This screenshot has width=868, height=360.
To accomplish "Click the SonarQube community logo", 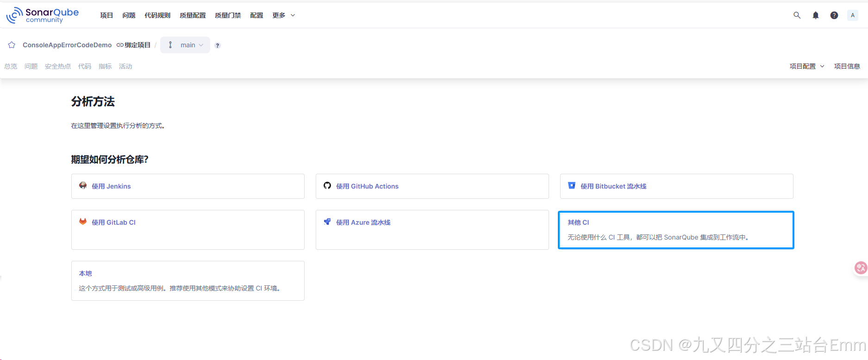I will click(42, 15).
